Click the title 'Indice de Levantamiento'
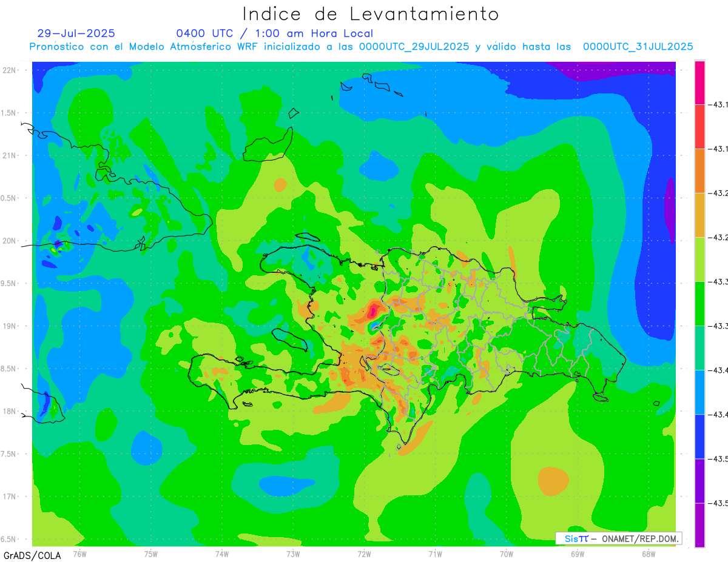The height and width of the screenshot is (562, 728). point(370,13)
